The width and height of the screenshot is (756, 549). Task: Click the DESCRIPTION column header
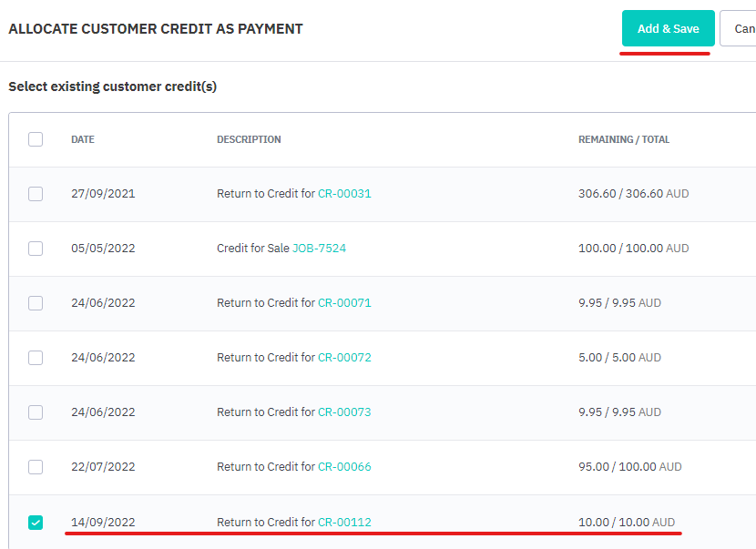pos(249,139)
